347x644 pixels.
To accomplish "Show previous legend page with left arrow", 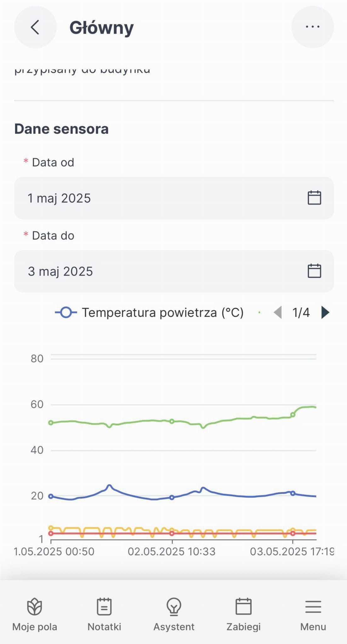I will click(278, 313).
